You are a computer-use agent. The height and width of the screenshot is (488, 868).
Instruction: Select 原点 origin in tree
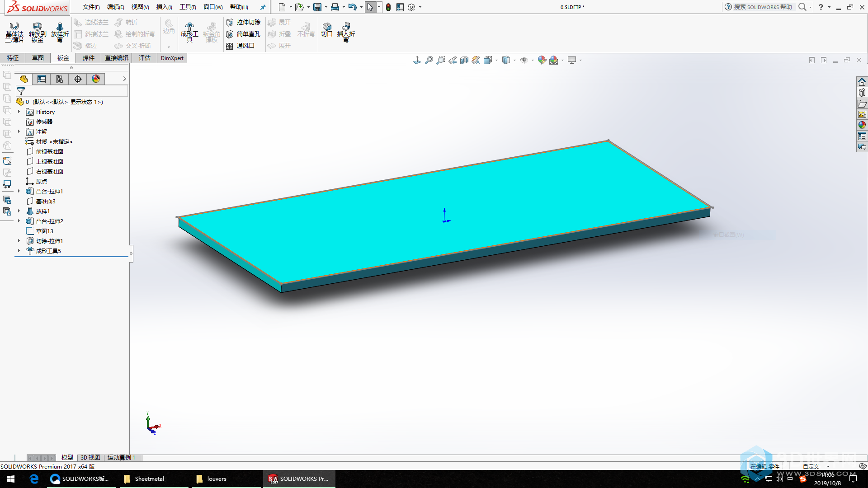tap(41, 181)
